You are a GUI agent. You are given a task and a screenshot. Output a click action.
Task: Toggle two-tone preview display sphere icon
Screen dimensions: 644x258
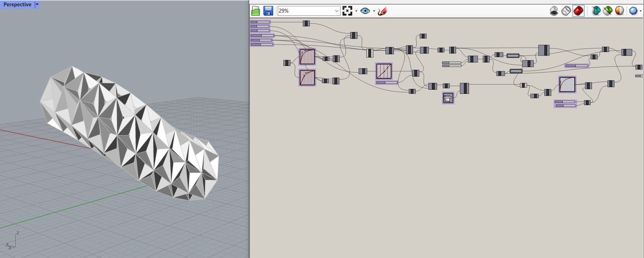619,11
